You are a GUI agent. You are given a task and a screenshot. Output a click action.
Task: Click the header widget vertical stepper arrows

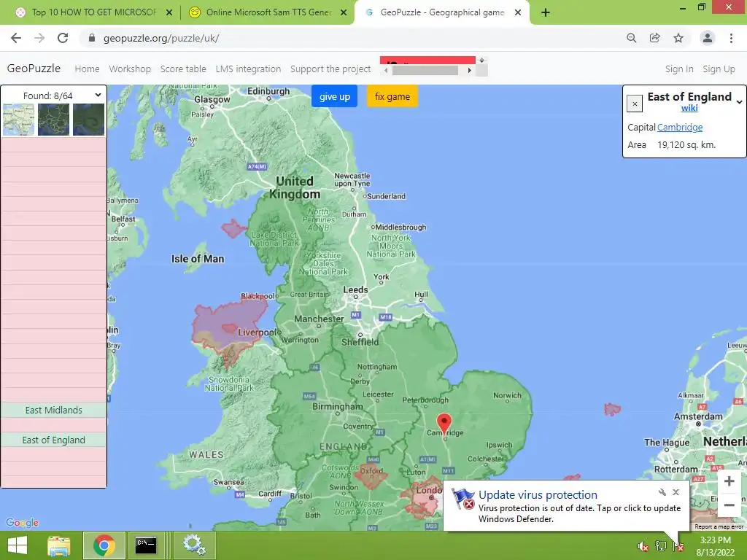(x=481, y=61)
